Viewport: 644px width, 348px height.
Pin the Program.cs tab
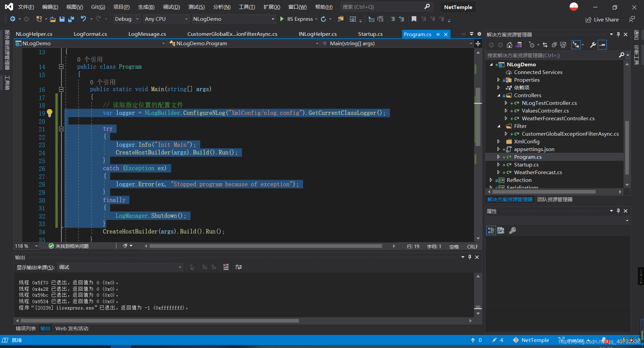[x=438, y=34]
